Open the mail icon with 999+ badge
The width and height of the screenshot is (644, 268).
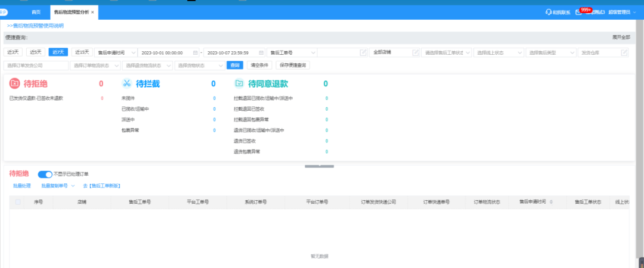click(x=578, y=13)
